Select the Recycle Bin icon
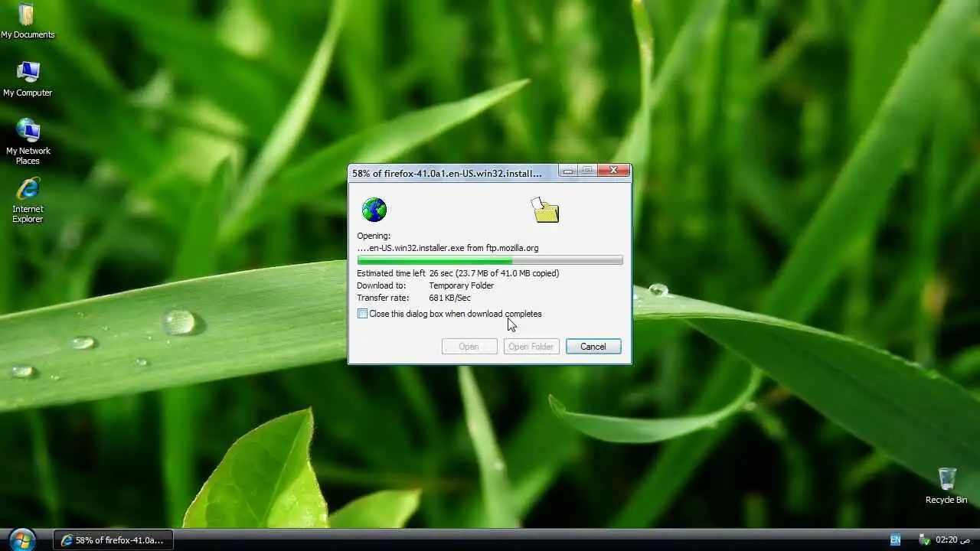Image resolution: width=980 pixels, height=551 pixels. (946, 485)
